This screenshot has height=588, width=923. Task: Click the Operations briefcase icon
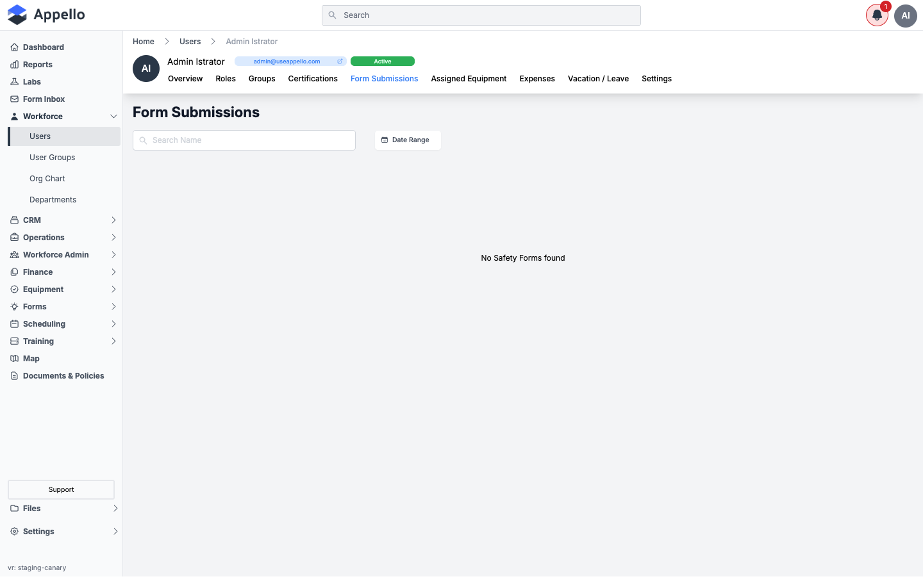click(14, 238)
